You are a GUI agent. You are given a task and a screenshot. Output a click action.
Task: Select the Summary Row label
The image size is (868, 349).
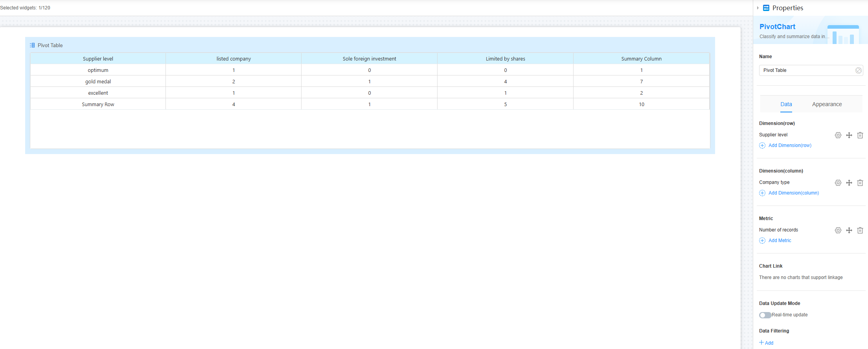click(98, 104)
